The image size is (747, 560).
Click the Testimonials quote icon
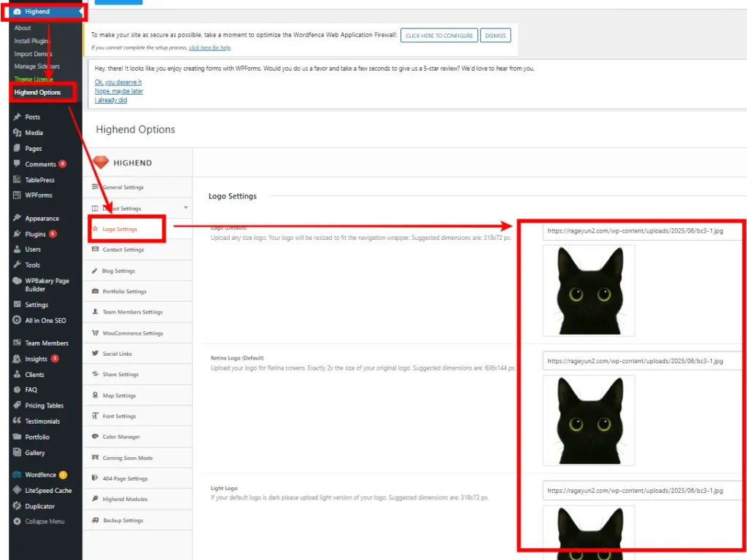click(18, 421)
